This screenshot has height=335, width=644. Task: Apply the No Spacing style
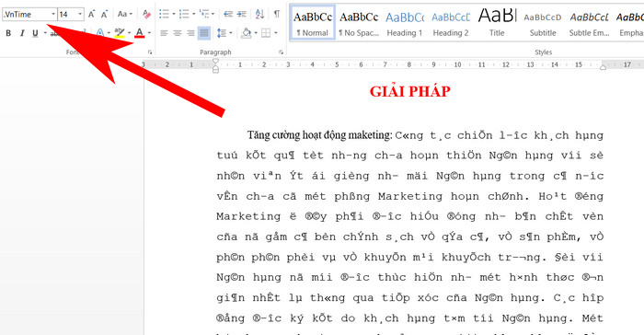[x=359, y=23]
